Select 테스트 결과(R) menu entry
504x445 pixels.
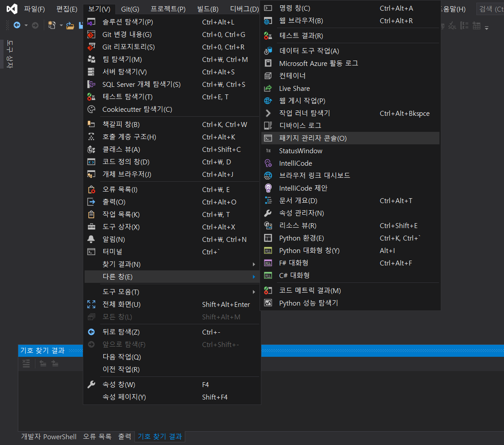(x=350, y=36)
